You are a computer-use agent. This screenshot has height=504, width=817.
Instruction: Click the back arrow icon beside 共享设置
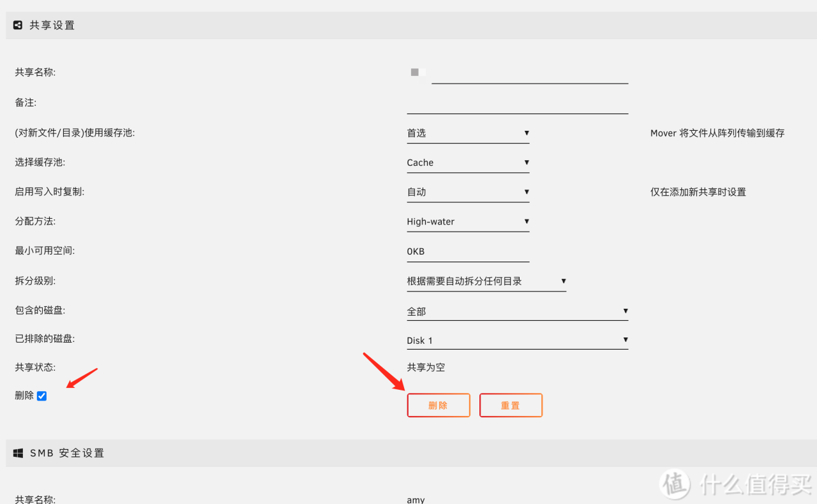(17, 25)
